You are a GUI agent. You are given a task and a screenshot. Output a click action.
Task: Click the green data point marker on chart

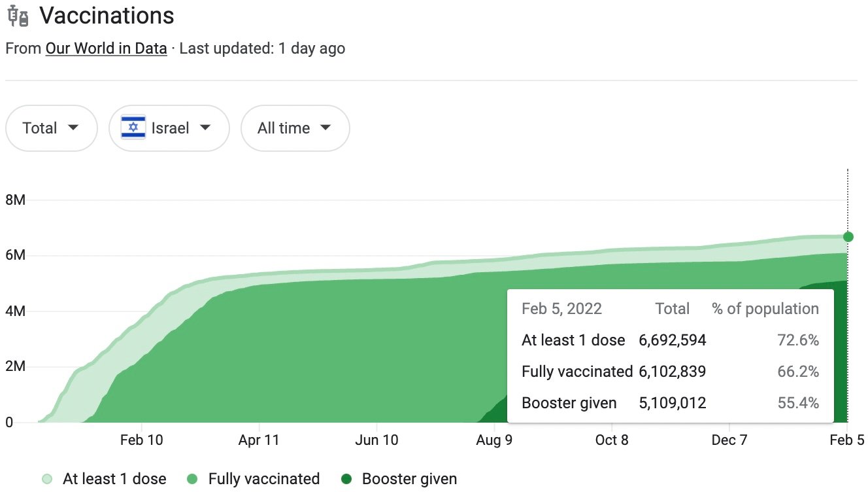[848, 237]
